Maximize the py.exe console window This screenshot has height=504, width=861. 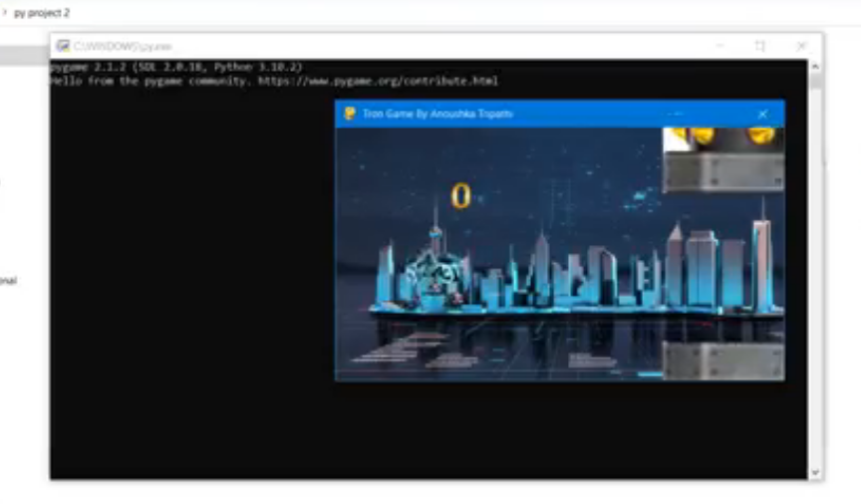(760, 46)
